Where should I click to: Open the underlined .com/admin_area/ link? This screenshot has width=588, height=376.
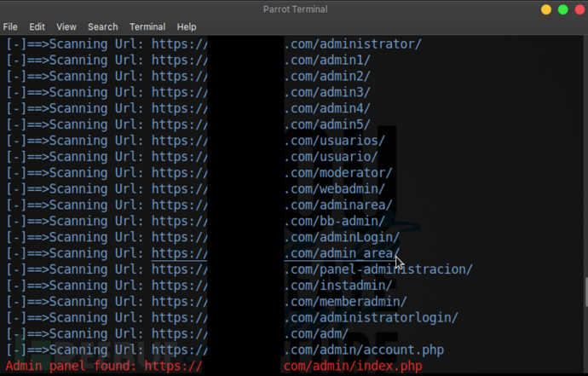point(342,253)
